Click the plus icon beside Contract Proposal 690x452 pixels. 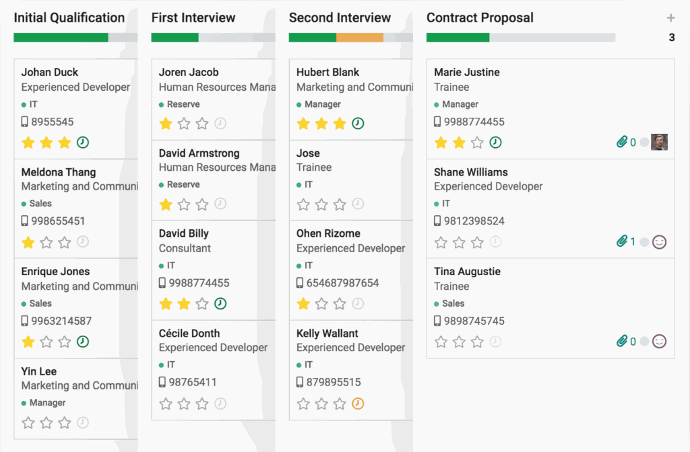click(670, 18)
